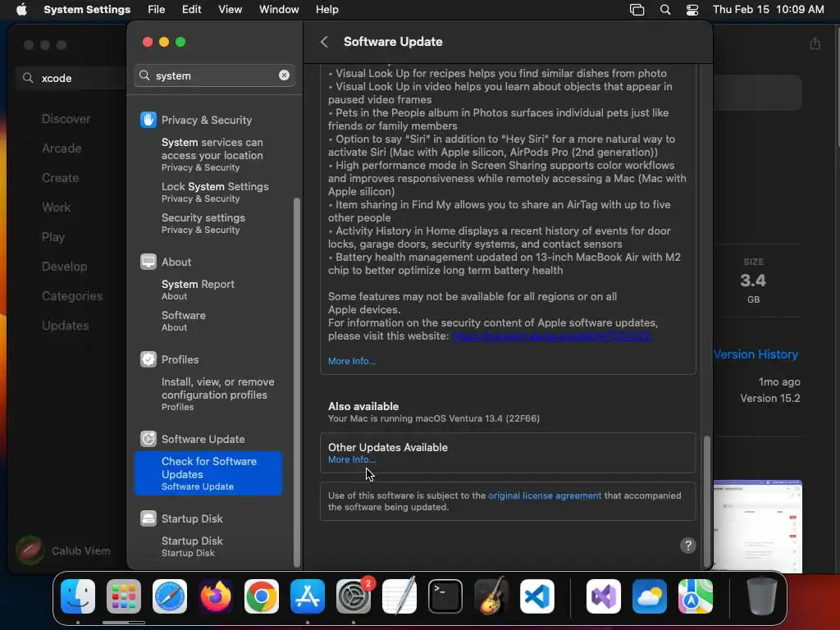Click the Software Update gear sidebar icon

pyautogui.click(x=148, y=439)
